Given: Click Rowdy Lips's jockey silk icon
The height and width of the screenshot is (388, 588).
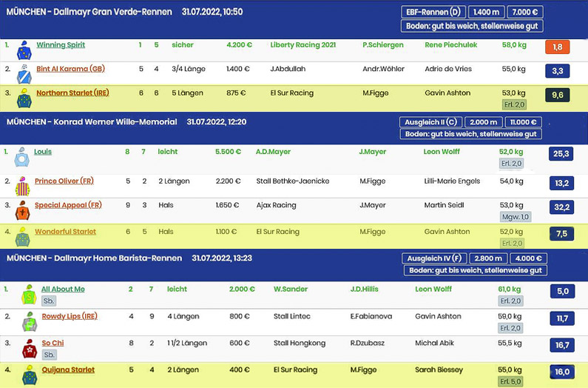Looking at the screenshot, I should pos(30,321).
